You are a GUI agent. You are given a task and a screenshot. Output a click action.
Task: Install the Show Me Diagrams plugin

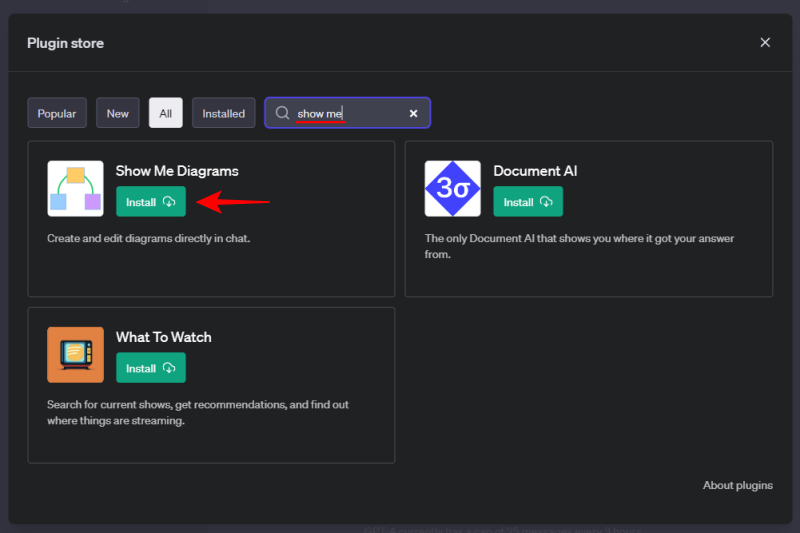[151, 202]
